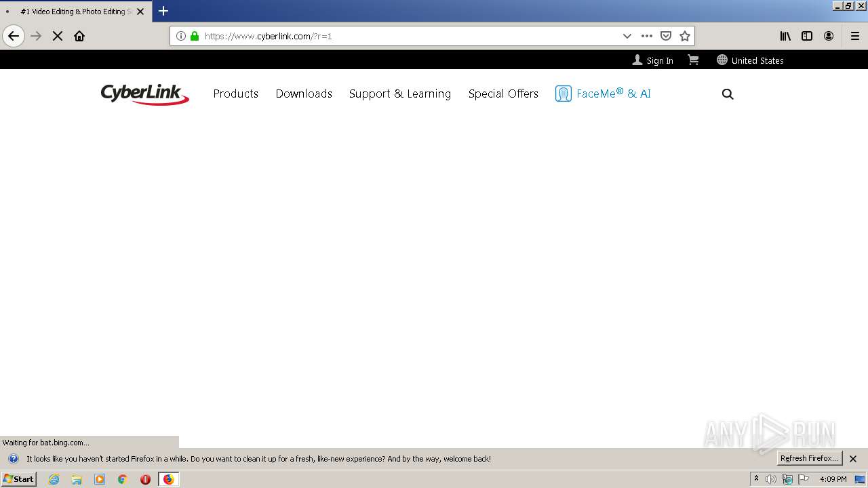
Task: Click the green padlock connection icon
Action: tap(195, 36)
